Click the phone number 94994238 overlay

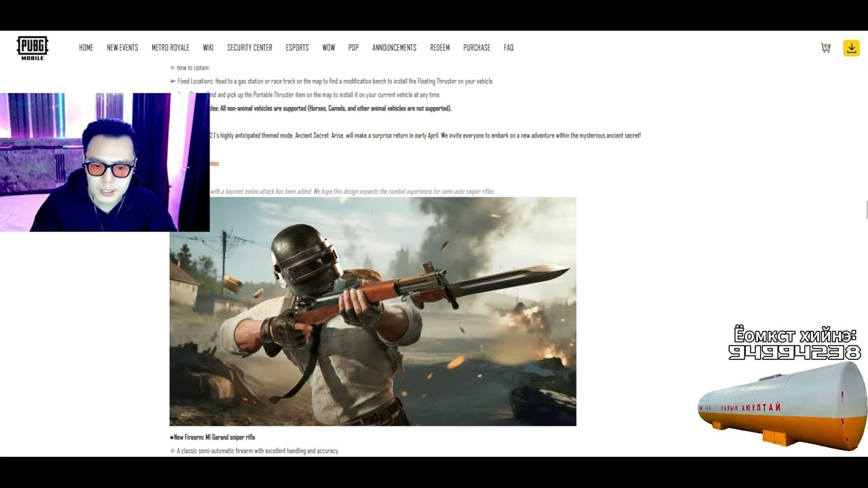tap(794, 353)
